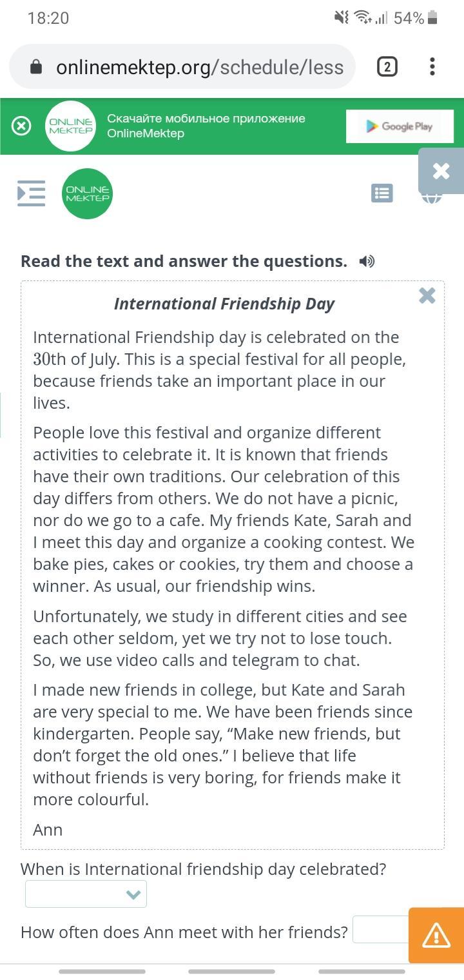The height and width of the screenshot is (980, 464).
Task: Click the OnlineMektep logo in the green banner
Action: pos(71,126)
